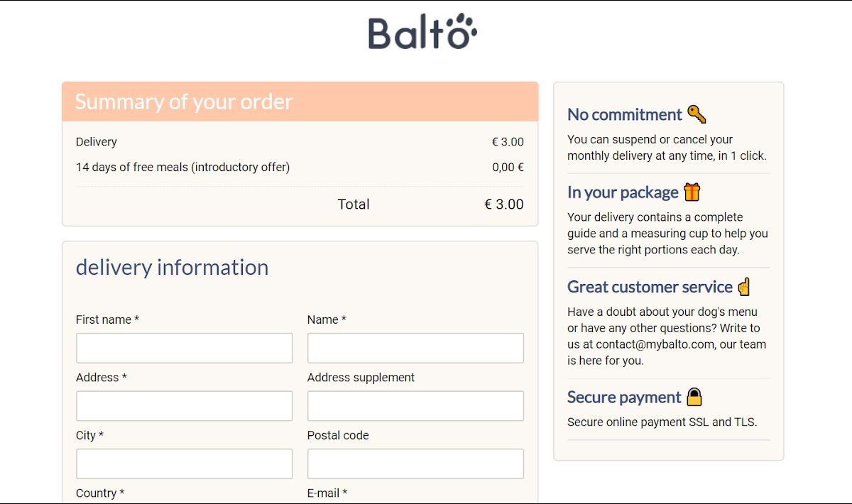Click the key icon beside No commitment
Image resolution: width=852 pixels, height=504 pixels.
(x=697, y=114)
